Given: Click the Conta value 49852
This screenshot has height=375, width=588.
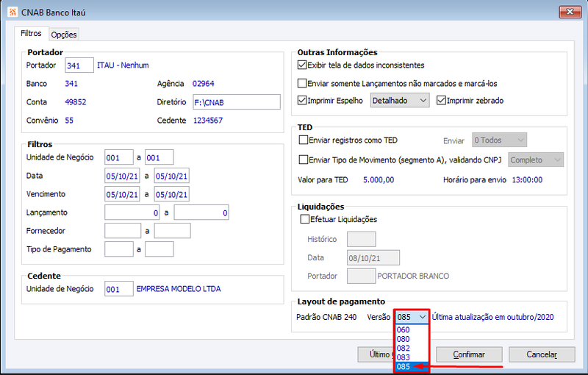Looking at the screenshot, I should tap(76, 102).
